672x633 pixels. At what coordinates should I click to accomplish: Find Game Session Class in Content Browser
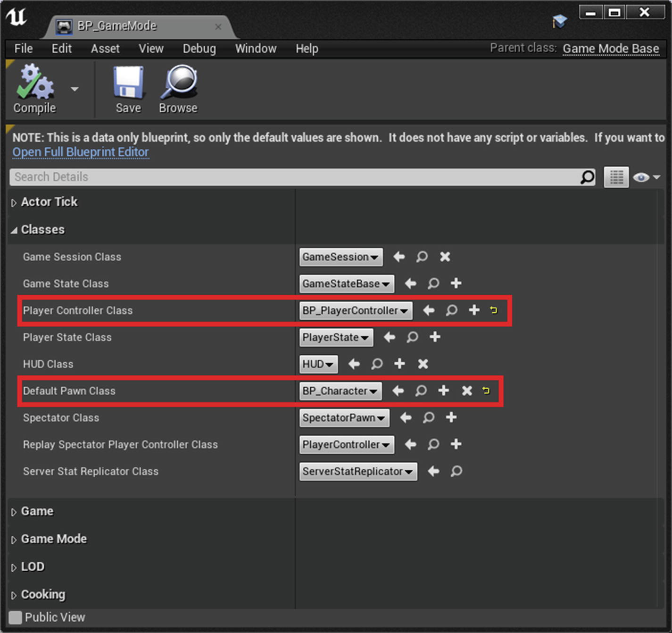click(422, 257)
